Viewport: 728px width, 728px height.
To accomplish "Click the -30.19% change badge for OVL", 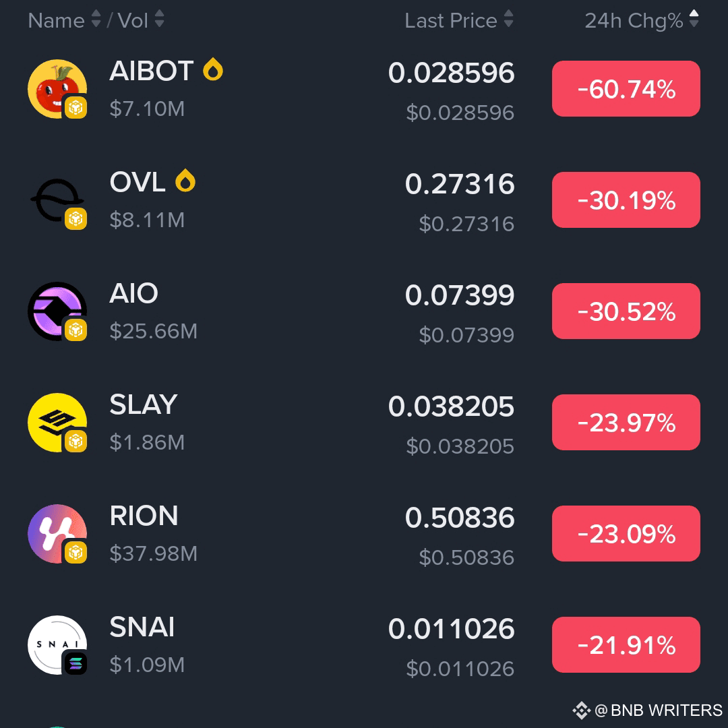I will [x=626, y=200].
